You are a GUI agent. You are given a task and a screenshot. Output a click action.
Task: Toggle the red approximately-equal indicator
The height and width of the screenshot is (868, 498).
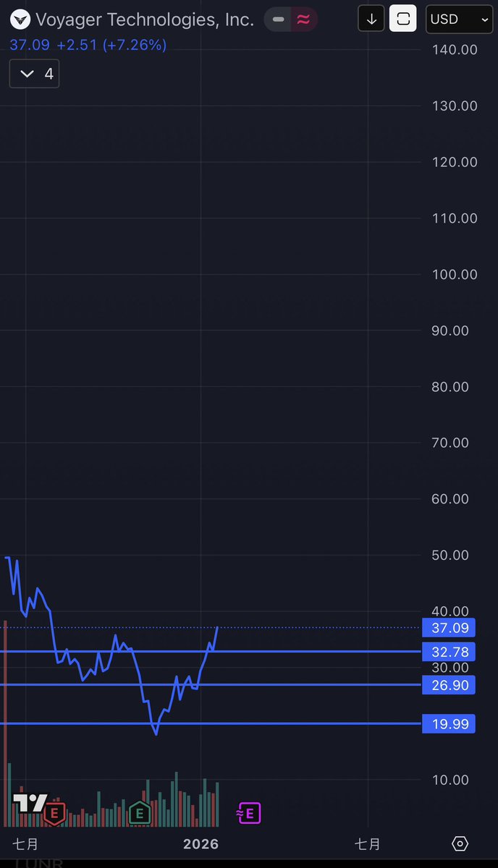[x=304, y=20]
